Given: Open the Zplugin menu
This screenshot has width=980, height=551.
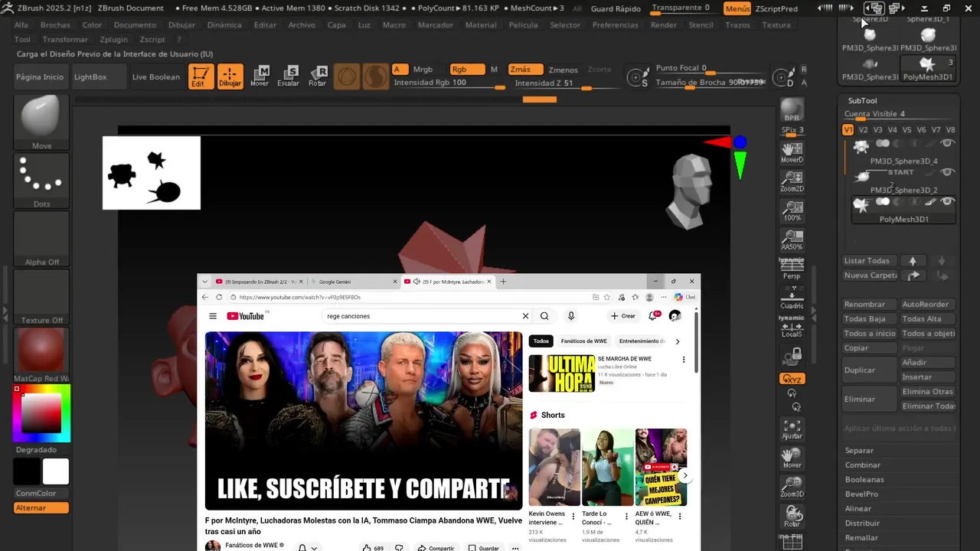Looking at the screenshot, I should click(x=114, y=40).
